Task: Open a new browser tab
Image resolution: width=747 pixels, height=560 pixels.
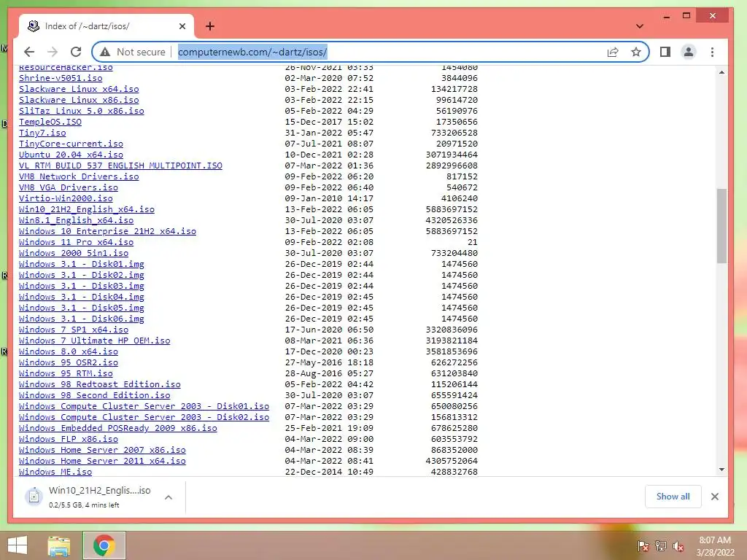Action: [210, 26]
